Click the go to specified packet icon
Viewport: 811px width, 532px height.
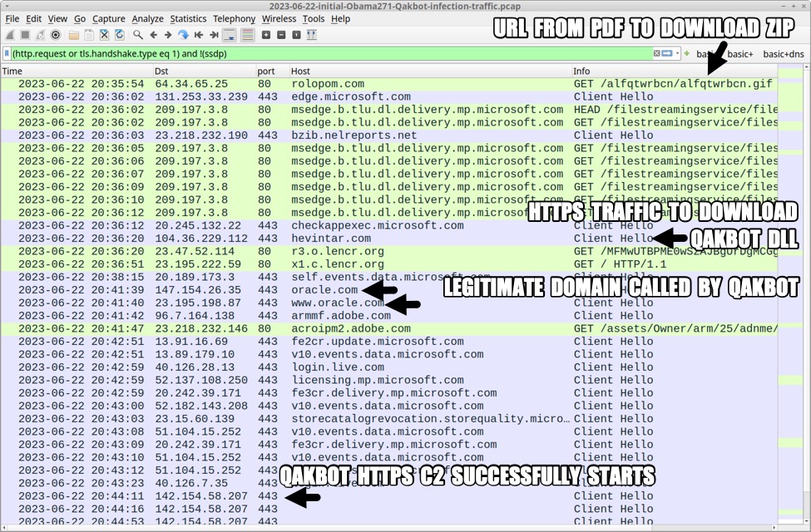click(183, 35)
